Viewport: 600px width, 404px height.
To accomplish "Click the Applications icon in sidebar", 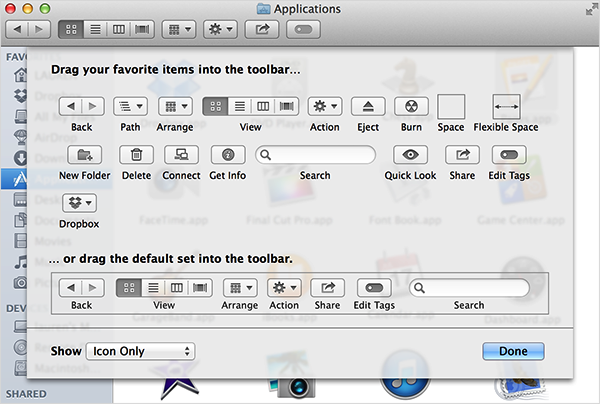I will [x=20, y=179].
